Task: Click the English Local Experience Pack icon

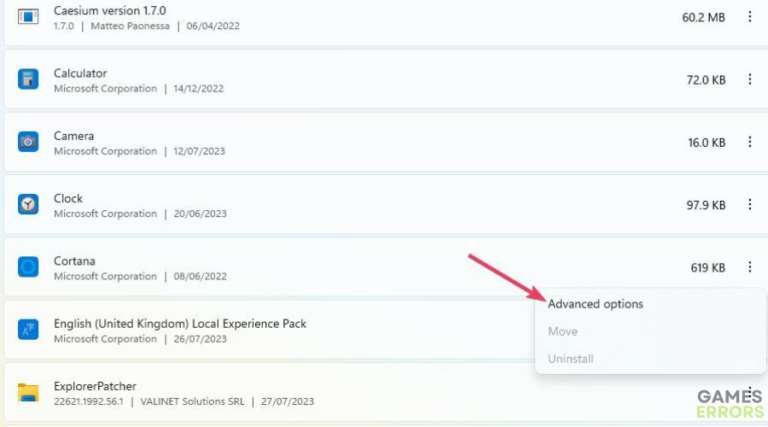Action: pyautogui.click(x=28, y=330)
